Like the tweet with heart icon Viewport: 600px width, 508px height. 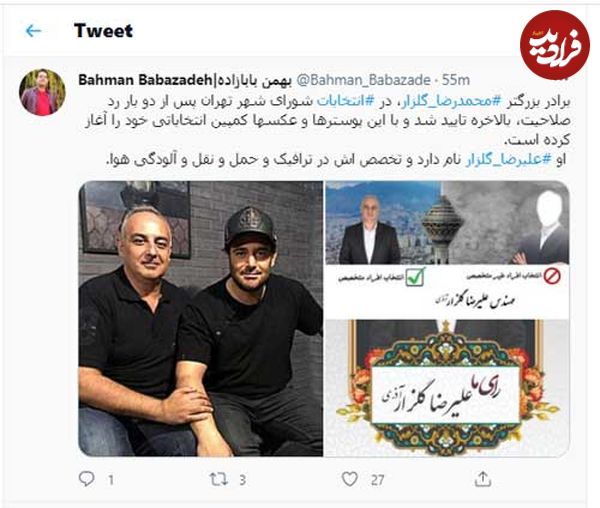349,479
